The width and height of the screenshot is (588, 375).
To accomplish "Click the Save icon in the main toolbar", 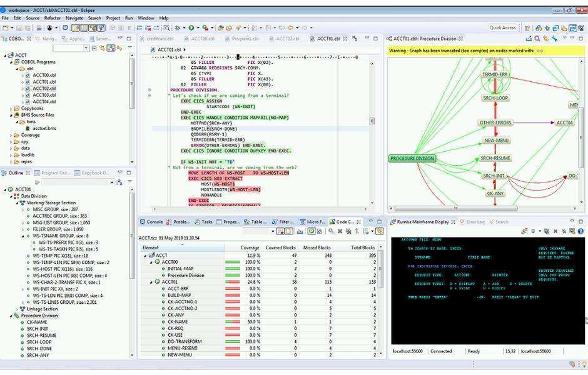I will tap(19, 27).
